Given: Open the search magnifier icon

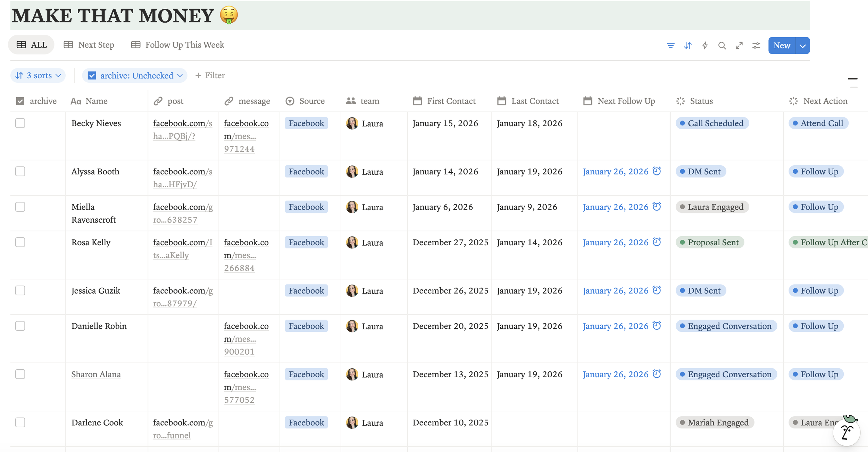Looking at the screenshot, I should (x=722, y=46).
